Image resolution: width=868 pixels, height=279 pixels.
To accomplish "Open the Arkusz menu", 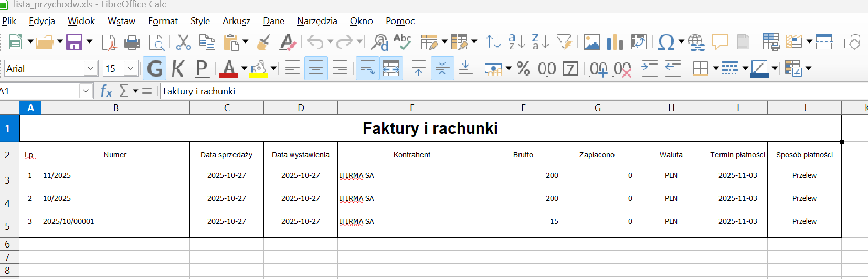I will coord(236,21).
